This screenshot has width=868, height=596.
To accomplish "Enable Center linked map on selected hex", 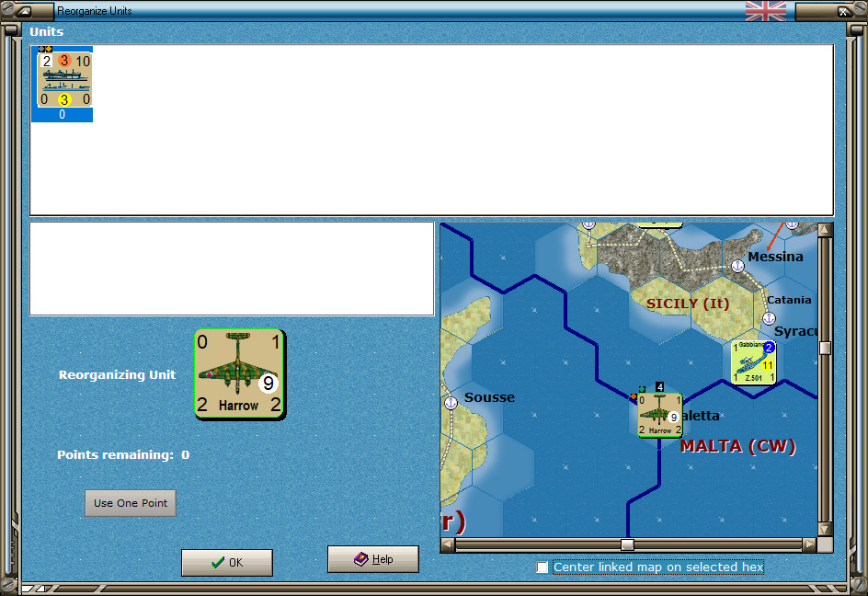I will point(542,567).
